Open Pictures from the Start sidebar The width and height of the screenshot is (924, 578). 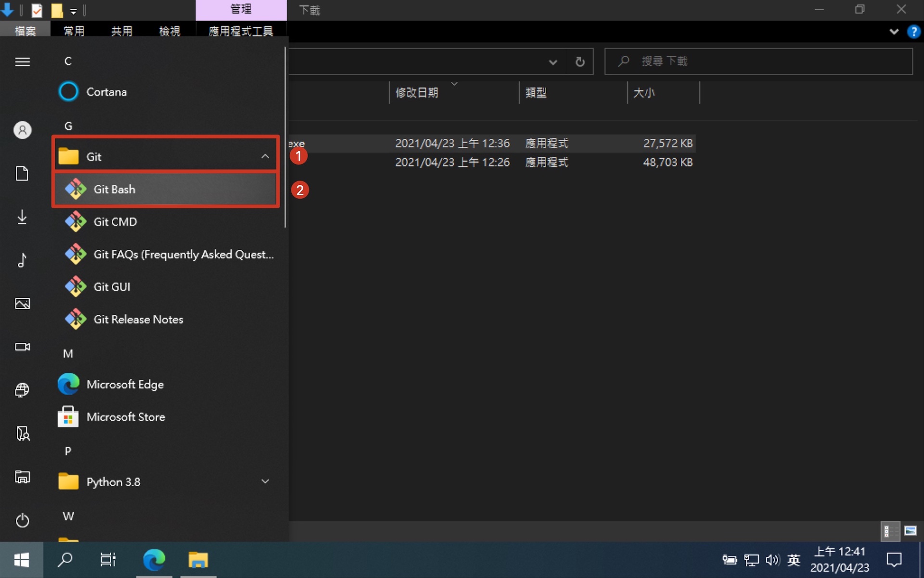(x=22, y=303)
